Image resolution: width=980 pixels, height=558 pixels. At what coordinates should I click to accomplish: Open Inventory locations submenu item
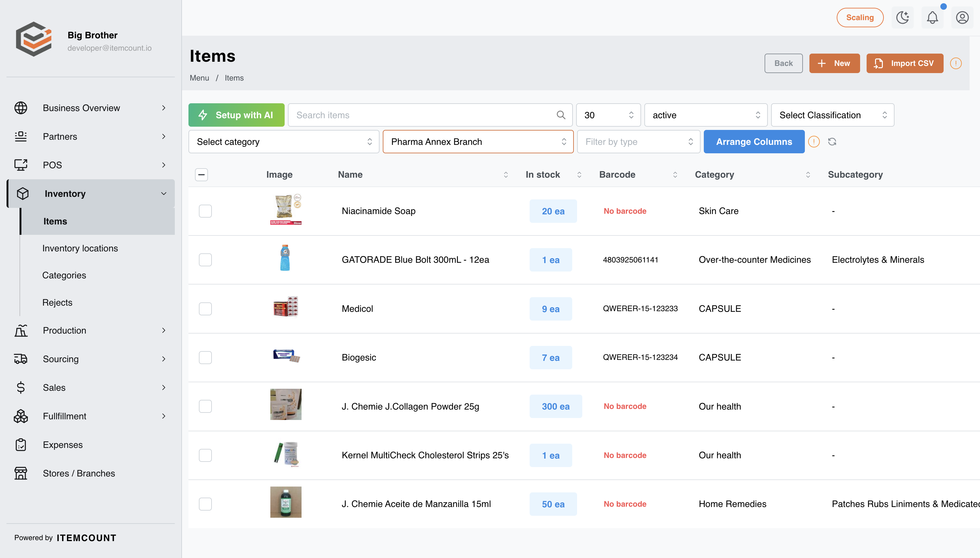click(80, 248)
